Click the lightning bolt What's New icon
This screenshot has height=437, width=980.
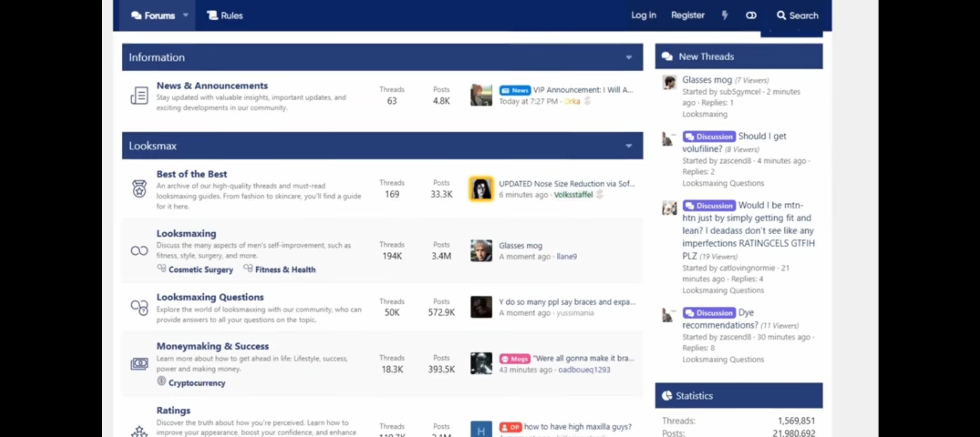[x=724, y=15]
